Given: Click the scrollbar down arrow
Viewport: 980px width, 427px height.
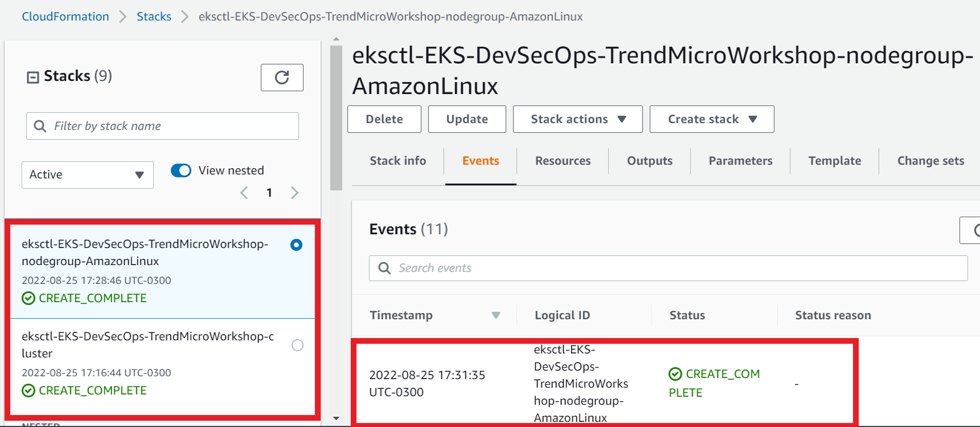Looking at the screenshot, I should point(336,418).
